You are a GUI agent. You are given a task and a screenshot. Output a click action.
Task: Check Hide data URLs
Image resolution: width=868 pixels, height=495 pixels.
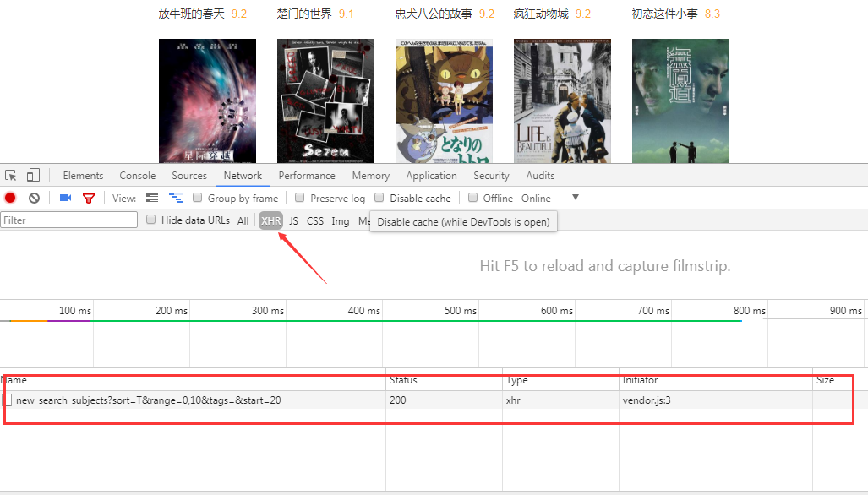150,220
